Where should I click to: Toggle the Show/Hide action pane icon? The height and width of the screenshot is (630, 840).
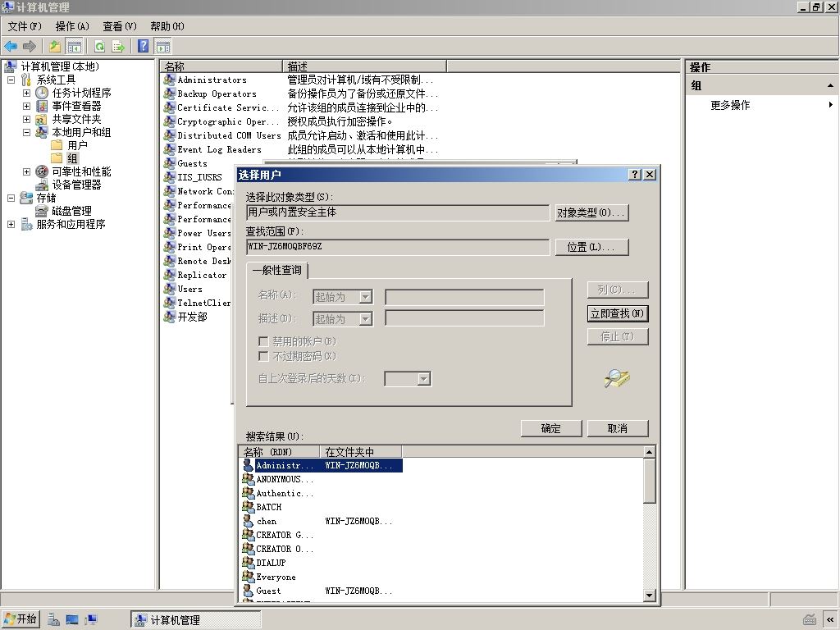click(x=163, y=47)
